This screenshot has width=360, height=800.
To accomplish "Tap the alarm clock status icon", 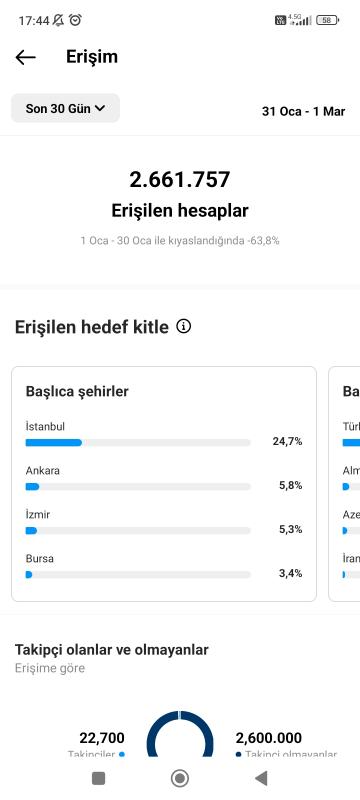I will tap(75, 20).
